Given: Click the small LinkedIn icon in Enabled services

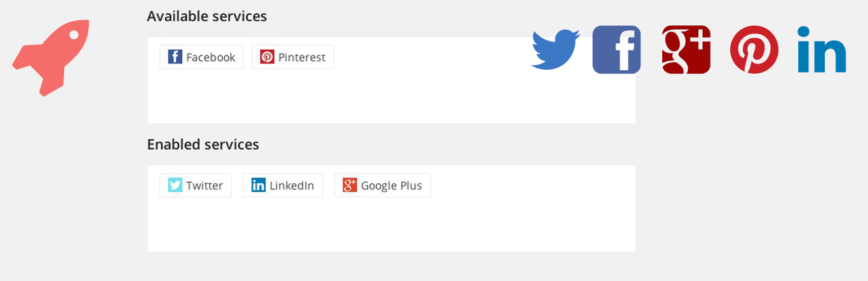Looking at the screenshot, I should click(x=258, y=185).
